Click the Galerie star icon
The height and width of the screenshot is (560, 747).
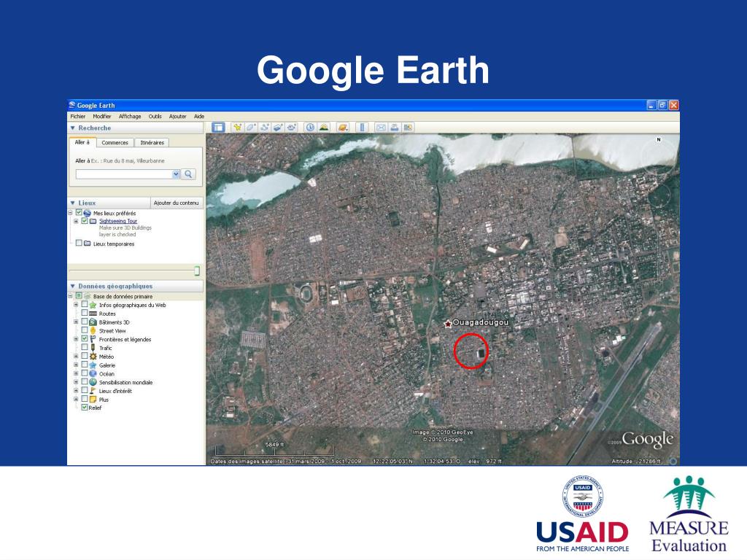93,365
